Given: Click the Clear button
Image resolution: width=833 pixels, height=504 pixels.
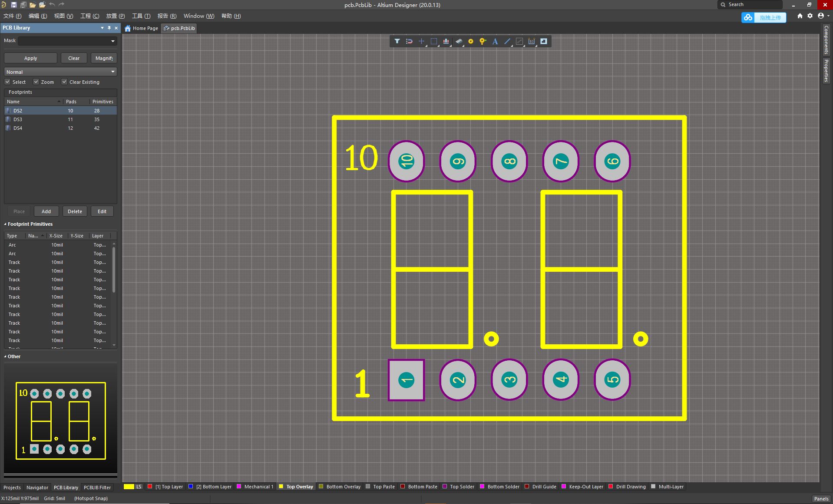Looking at the screenshot, I should coord(74,58).
